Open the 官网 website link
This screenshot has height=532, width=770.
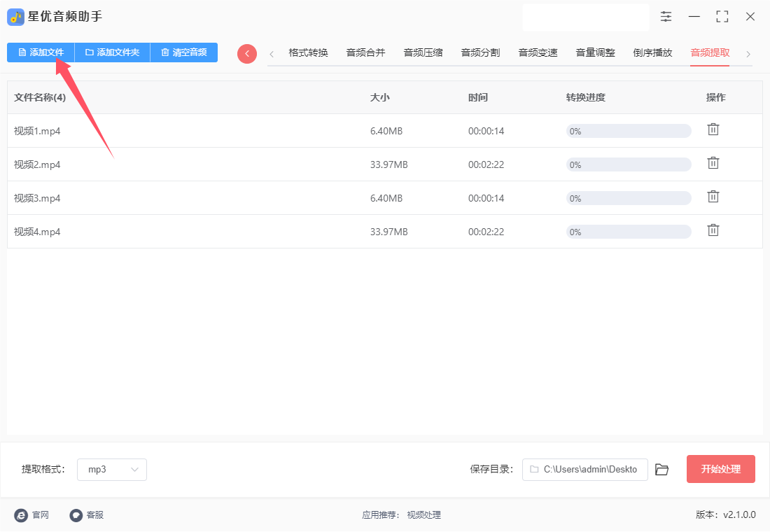point(31,514)
